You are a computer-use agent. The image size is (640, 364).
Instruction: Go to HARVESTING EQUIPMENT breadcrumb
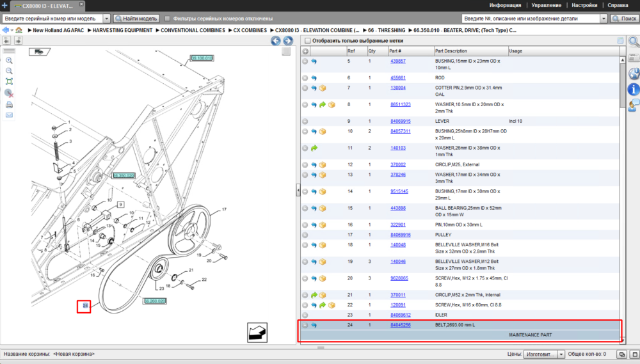(x=122, y=30)
